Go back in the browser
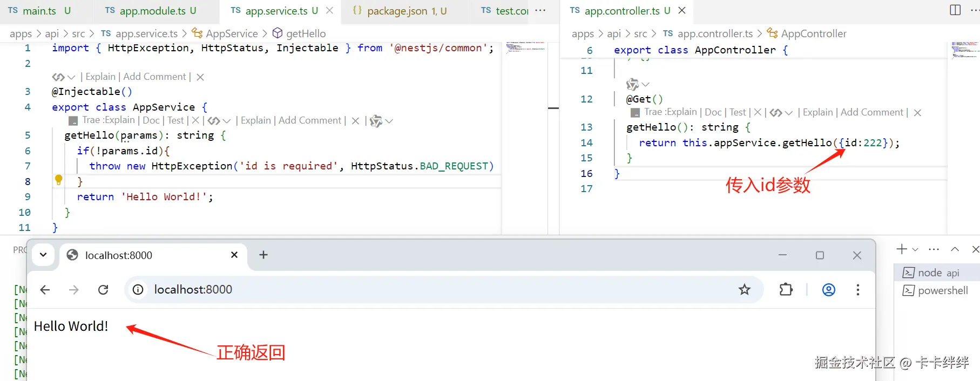The height and width of the screenshot is (381, 980). (x=45, y=290)
